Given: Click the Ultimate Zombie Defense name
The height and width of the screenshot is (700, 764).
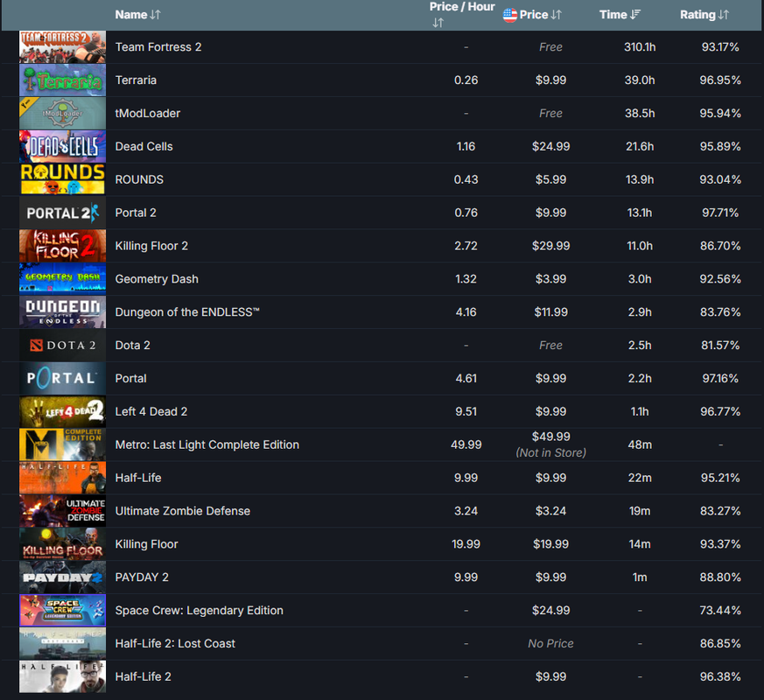Looking at the screenshot, I should [182, 510].
